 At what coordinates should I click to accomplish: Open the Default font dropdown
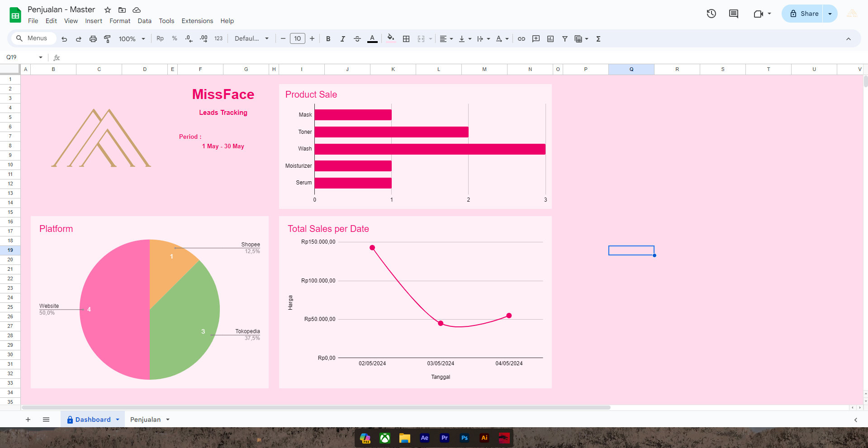(251, 39)
